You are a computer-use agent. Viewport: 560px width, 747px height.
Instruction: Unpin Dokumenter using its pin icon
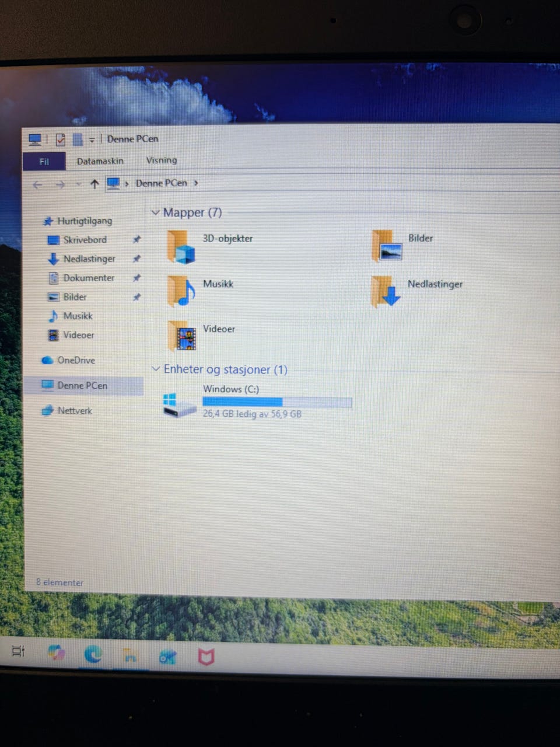pyautogui.click(x=136, y=278)
